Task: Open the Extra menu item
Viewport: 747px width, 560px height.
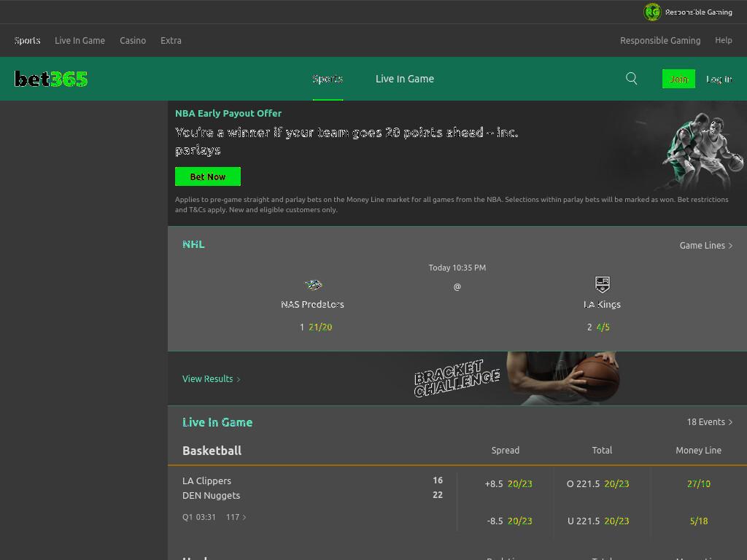Action: click(171, 41)
